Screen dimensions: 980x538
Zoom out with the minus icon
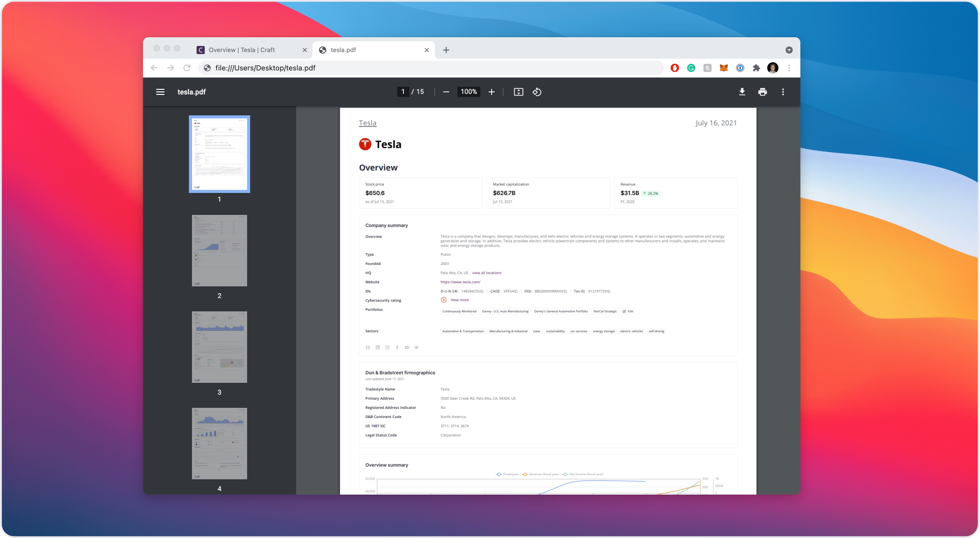coord(446,92)
